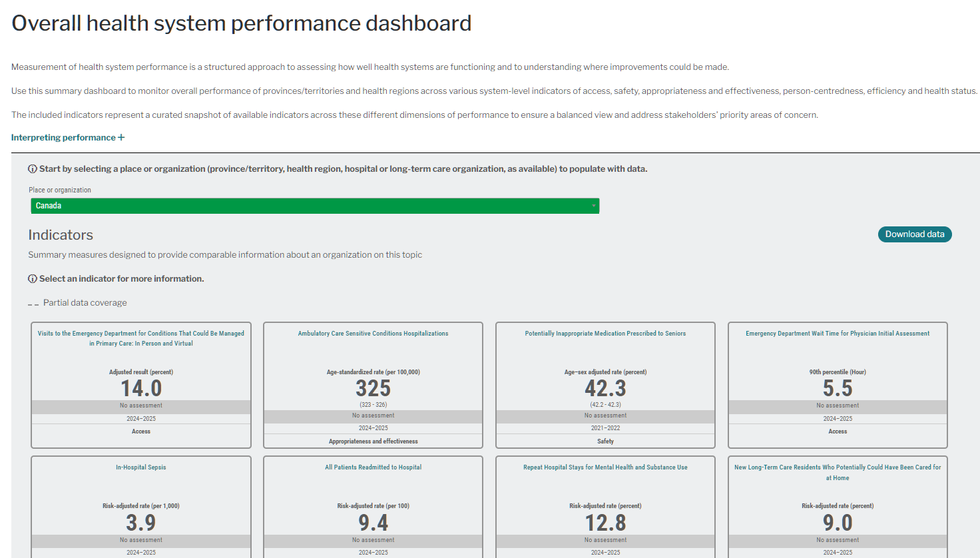Image resolution: width=980 pixels, height=558 pixels.
Task: Open the Place or organization dropdown showing Canada
Action: click(x=315, y=206)
